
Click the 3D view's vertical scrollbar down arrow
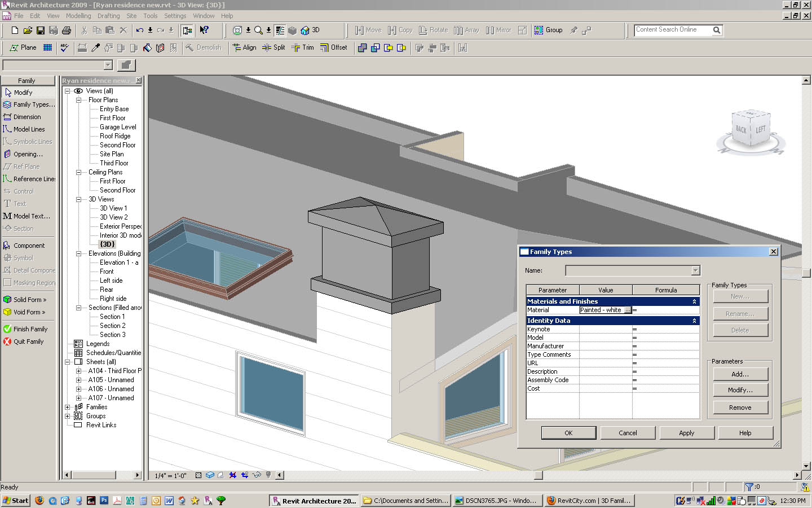806,466
